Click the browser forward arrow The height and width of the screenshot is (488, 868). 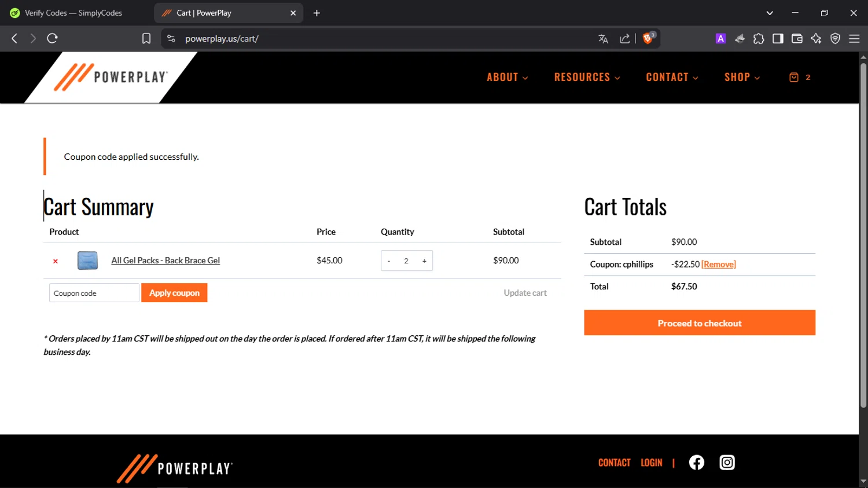tap(33, 39)
